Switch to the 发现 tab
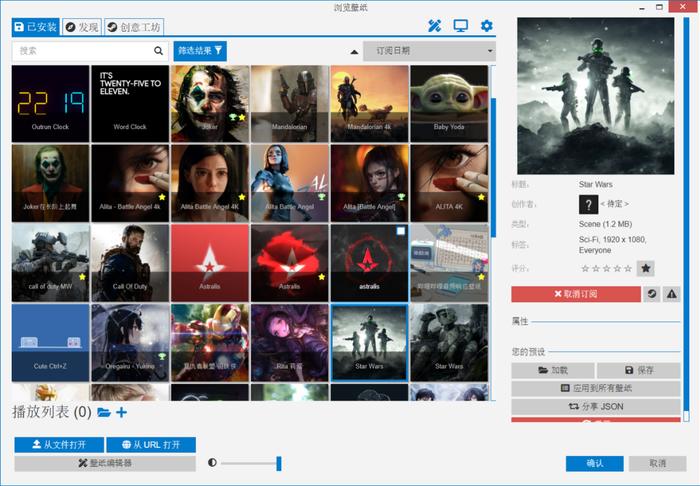This screenshot has height=486, width=700. point(82,27)
